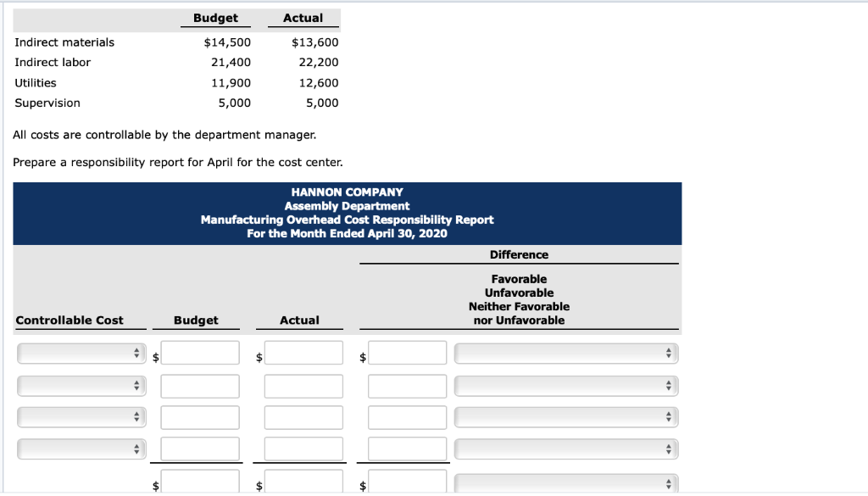Open the second row Difference Favorable dropdown
This screenshot has width=868, height=496.
[x=565, y=385]
